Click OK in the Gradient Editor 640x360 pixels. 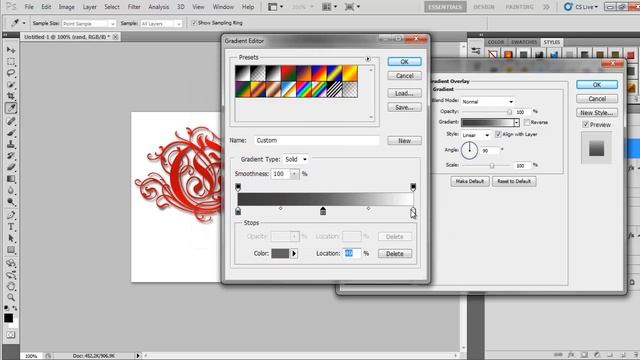point(404,62)
